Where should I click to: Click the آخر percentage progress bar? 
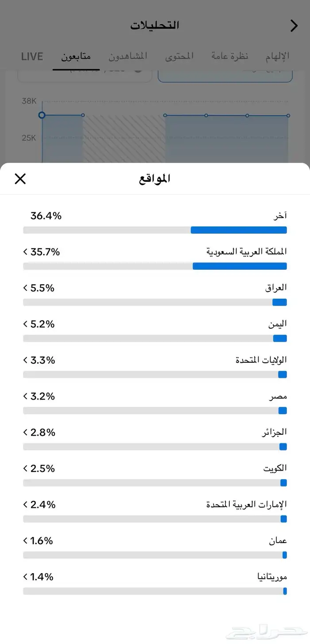pyautogui.click(x=155, y=230)
